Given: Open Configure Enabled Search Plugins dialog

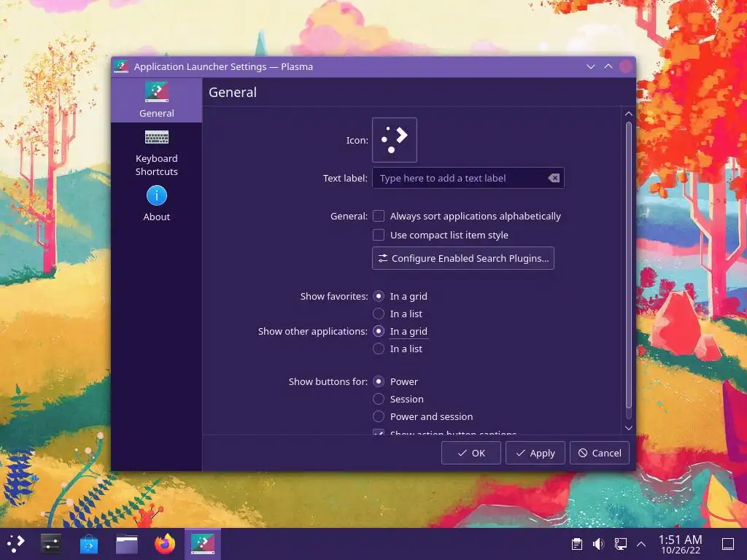Looking at the screenshot, I should [x=463, y=258].
